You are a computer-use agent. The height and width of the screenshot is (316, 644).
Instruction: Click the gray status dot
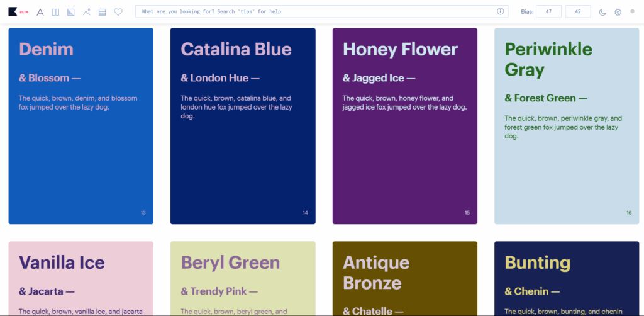tap(633, 11)
